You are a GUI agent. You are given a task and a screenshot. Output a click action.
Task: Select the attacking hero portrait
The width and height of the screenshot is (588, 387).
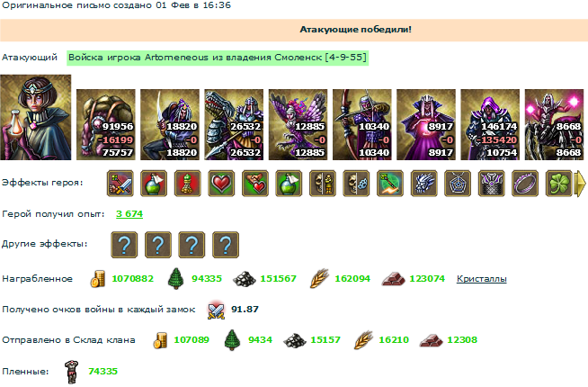36,117
